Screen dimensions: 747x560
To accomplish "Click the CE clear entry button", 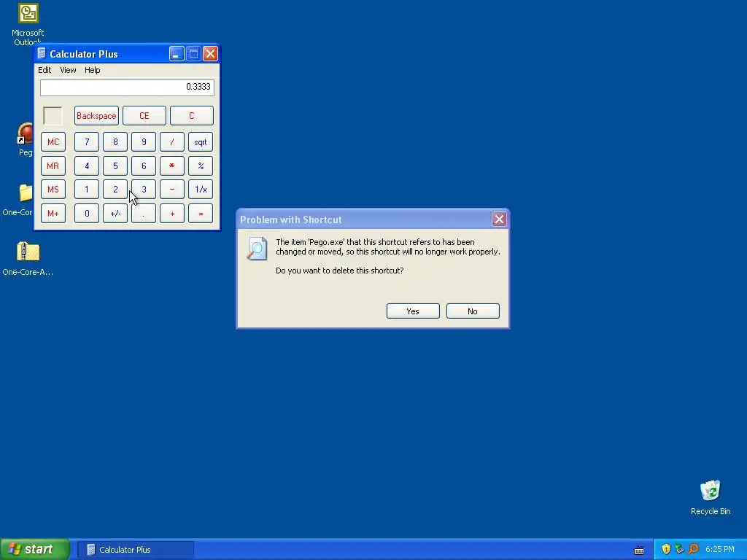I will point(144,116).
